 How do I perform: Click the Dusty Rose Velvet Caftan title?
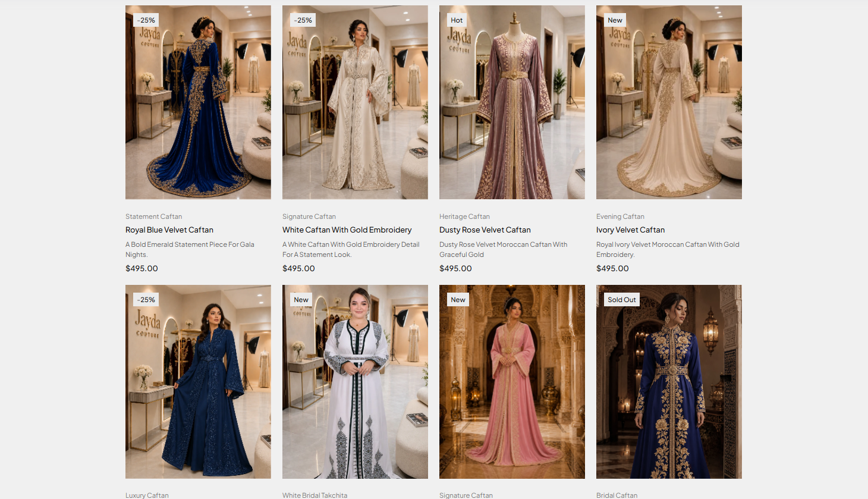(485, 230)
